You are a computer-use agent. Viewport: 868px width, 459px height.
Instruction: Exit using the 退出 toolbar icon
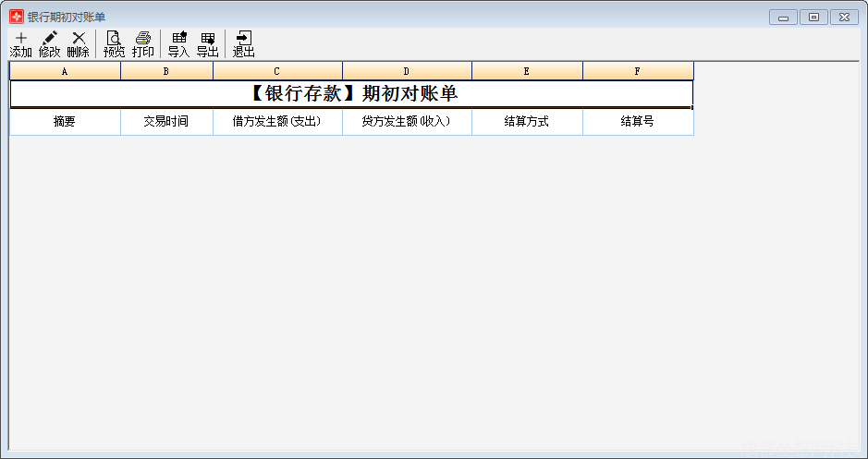coord(243,43)
